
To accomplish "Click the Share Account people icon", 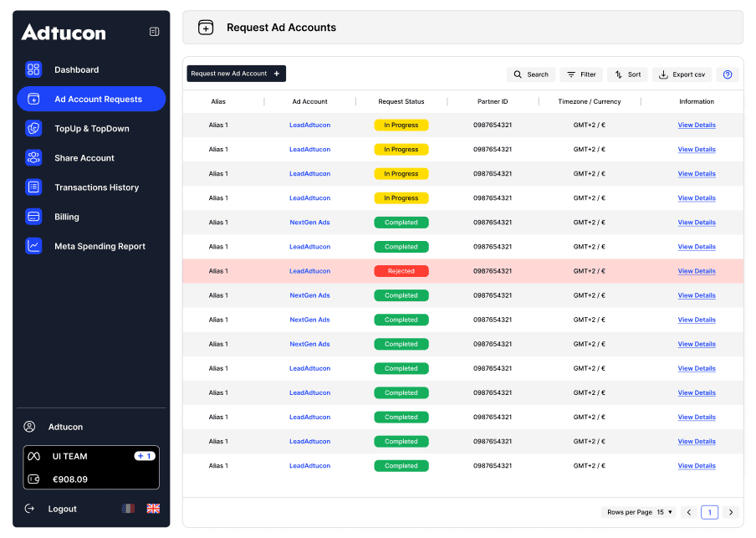I will (x=33, y=158).
